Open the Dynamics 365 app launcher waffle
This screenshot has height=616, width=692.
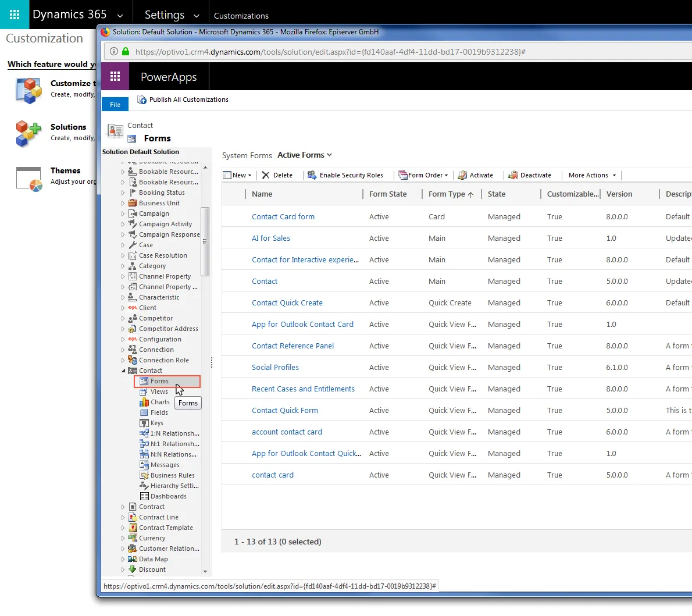click(14, 15)
